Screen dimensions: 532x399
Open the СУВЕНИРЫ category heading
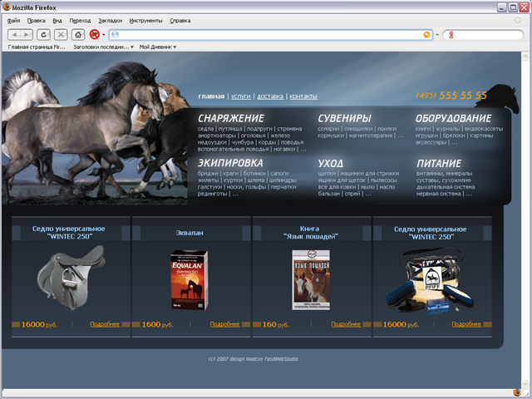click(344, 118)
